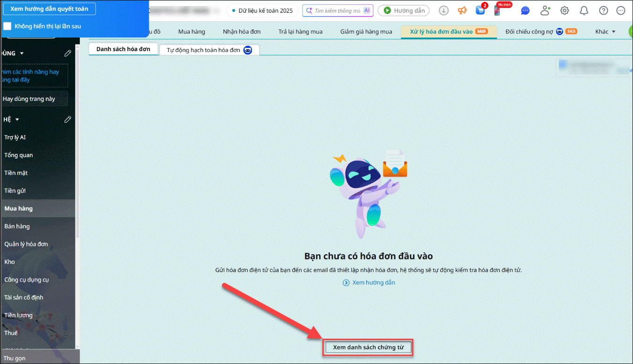
Task: Click the phone icon labeled Yêu thích
Action: pyautogui.click(x=497, y=10)
